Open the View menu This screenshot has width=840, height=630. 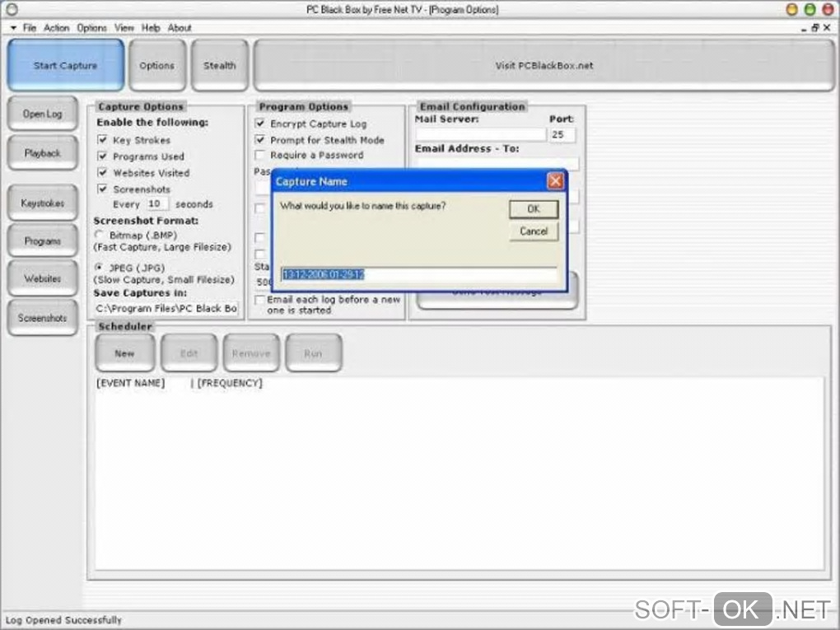(124, 28)
